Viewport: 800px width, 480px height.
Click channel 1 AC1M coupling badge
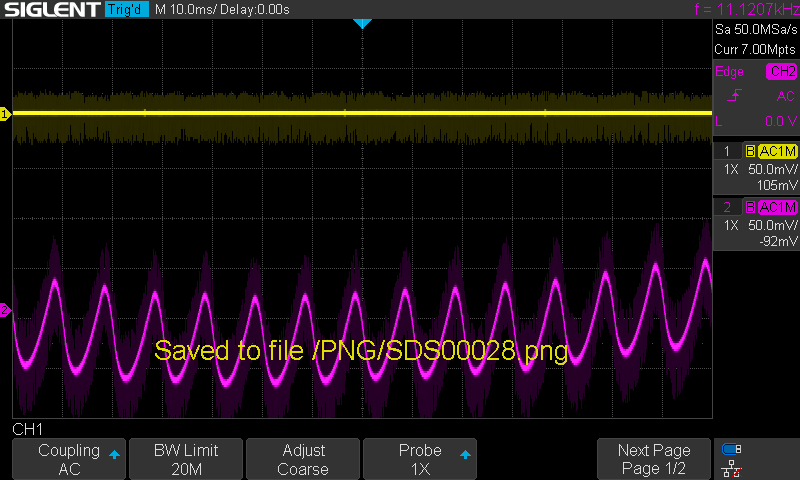777,151
